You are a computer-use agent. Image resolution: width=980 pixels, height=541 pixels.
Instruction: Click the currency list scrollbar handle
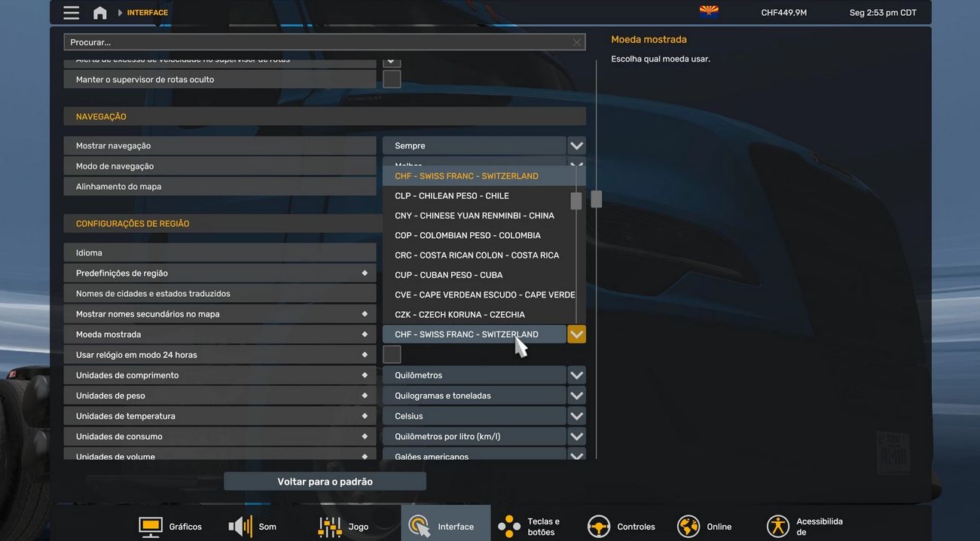tap(576, 201)
